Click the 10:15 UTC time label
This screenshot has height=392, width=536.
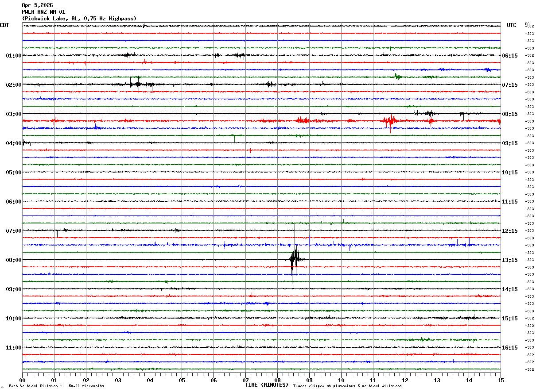pyautogui.click(x=510, y=173)
